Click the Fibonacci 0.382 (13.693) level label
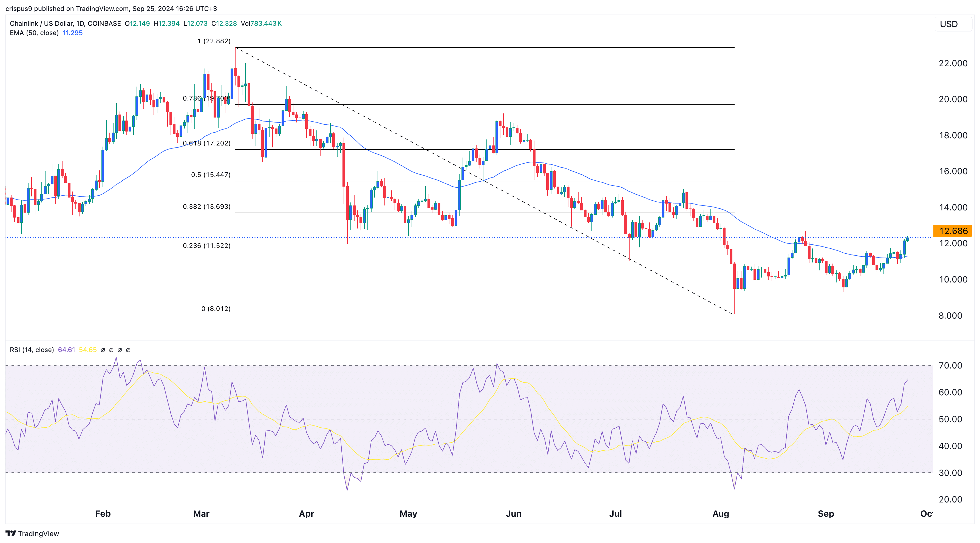 [206, 207]
